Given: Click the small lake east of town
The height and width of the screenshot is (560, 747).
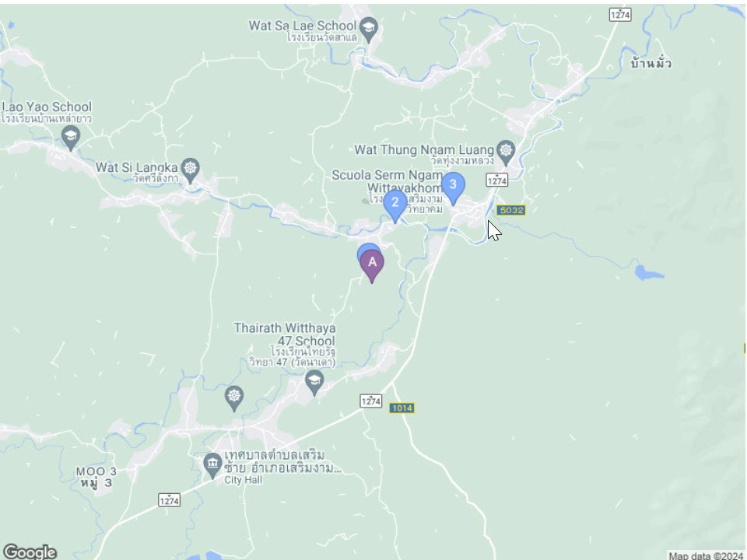Looking at the screenshot, I should pos(648,273).
